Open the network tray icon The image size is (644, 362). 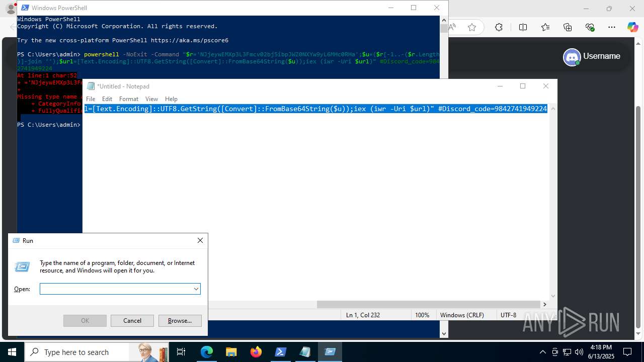pyautogui.click(x=567, y=352)
